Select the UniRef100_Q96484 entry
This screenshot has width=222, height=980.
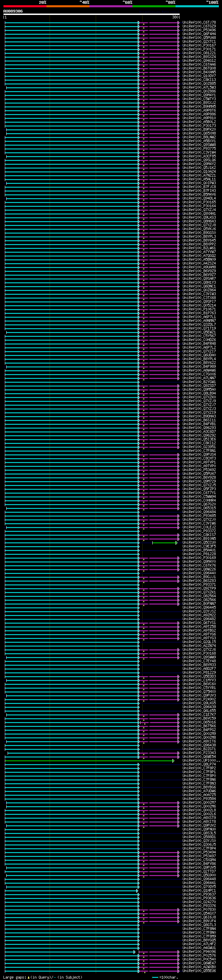[x=199, y=512]
